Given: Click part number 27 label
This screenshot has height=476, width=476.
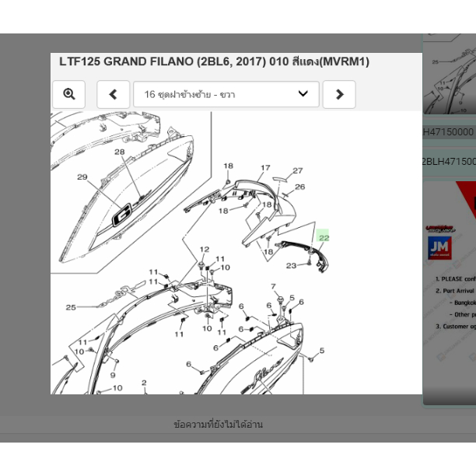Looking at the screenshot, I should 297,170.
